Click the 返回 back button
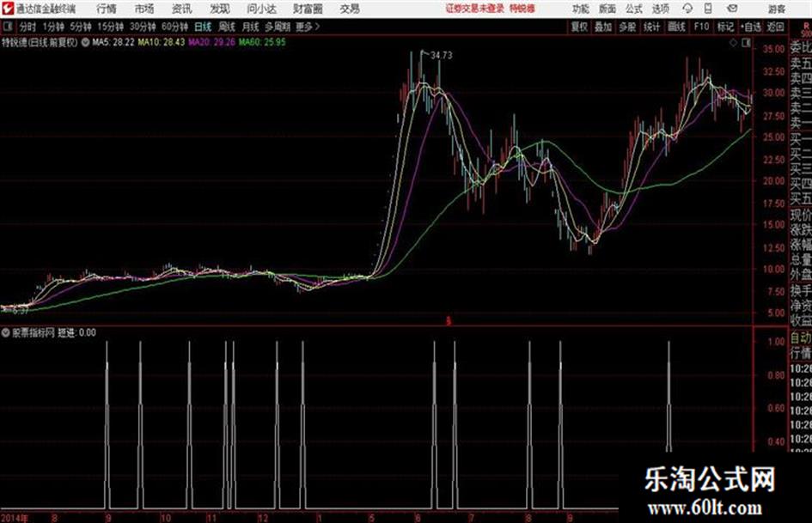Viewport: 812px width, 523px height. pyautogui.click(x=775, y=27)
